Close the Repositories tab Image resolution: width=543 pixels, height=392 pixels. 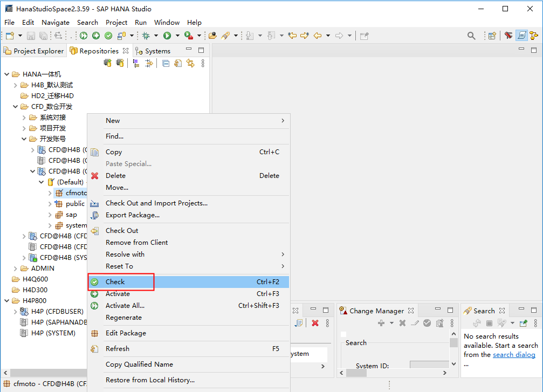[x=125, y=51]
